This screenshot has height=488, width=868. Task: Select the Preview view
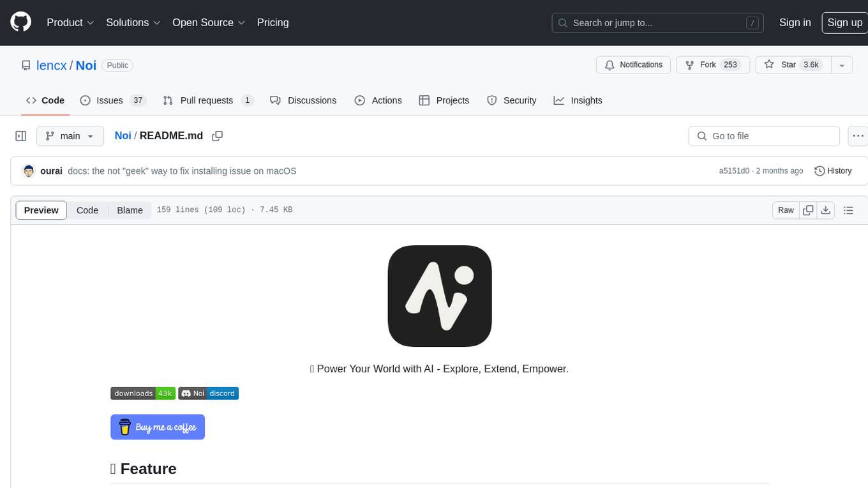(41, 210)
